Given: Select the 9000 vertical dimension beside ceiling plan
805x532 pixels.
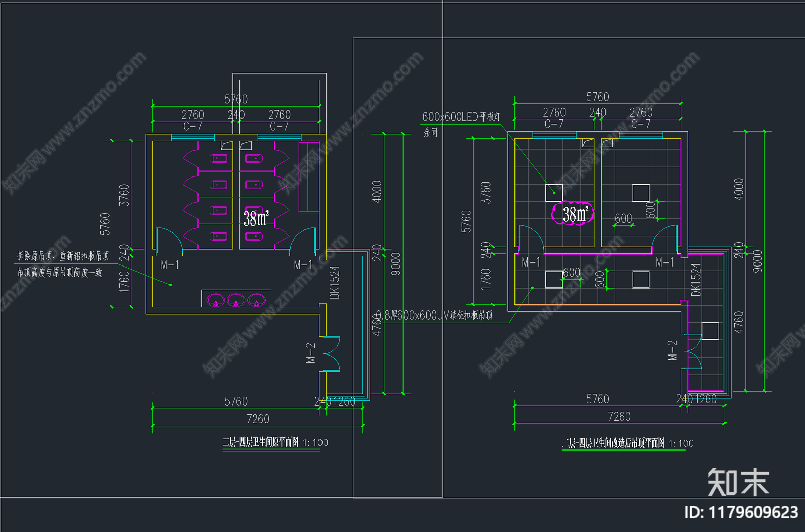Looking at the screenshot, I should [x=757, y=261].
